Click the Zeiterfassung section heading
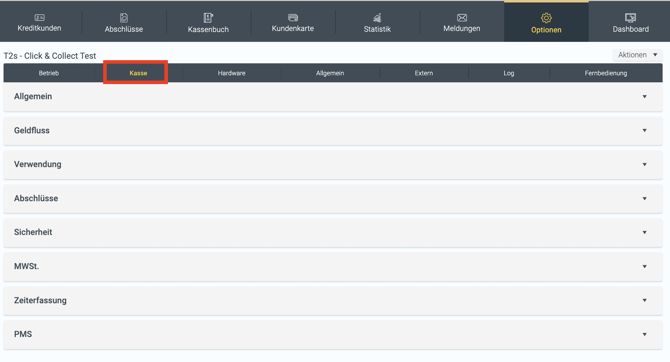Viewport: 670px width, 362px height. (40, 300)
